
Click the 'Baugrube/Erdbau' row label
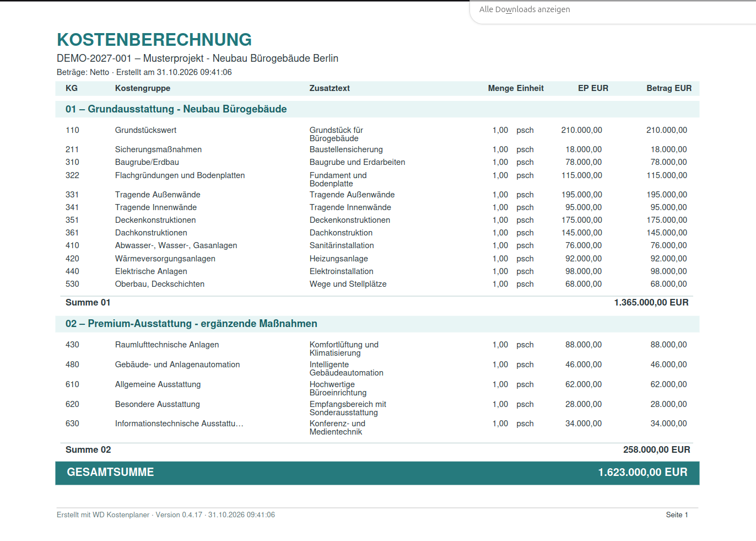[147, 162]
